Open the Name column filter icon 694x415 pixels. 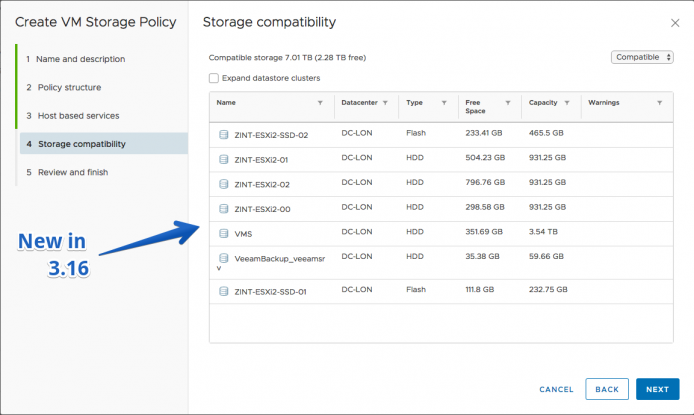tap(320, 103)
